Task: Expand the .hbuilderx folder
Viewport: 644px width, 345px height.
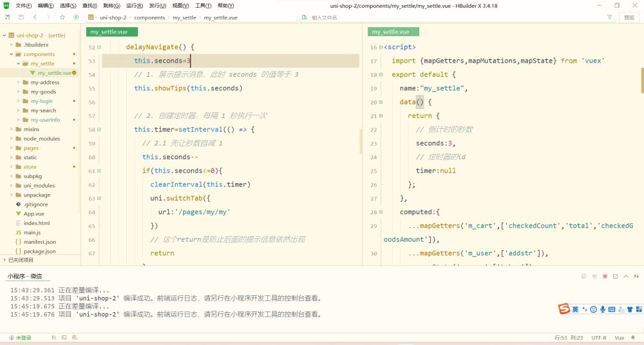Action: click(11, 45)
